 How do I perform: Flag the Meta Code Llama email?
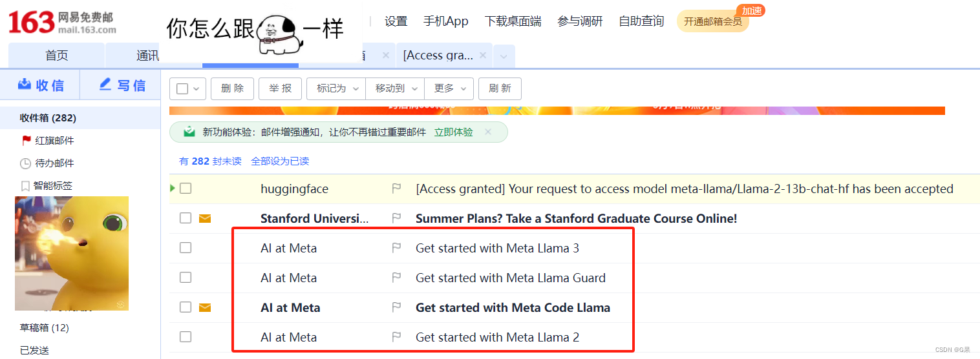point(396,307)
